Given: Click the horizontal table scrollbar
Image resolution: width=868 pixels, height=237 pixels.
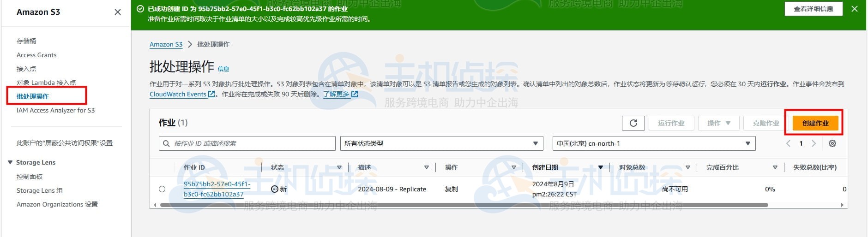Looking at the screenshot, I should [x=464, y=205].
